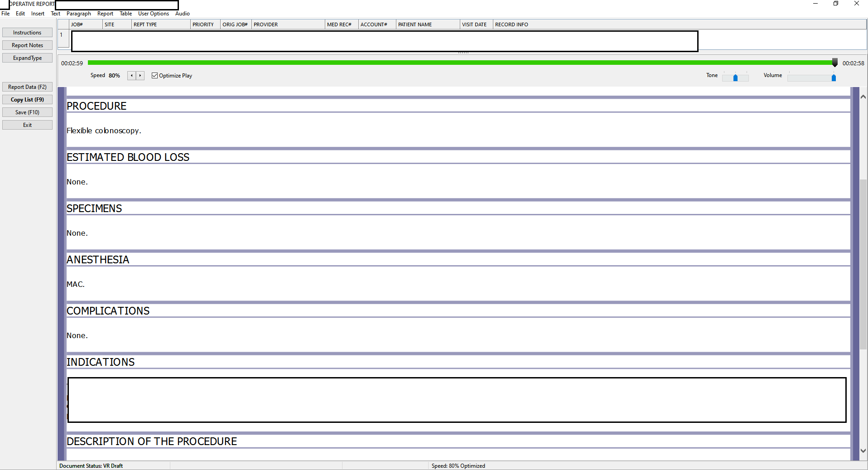Screen dimensions: 868x470
Task: Open Report Notes
Action: click(27, 45)
